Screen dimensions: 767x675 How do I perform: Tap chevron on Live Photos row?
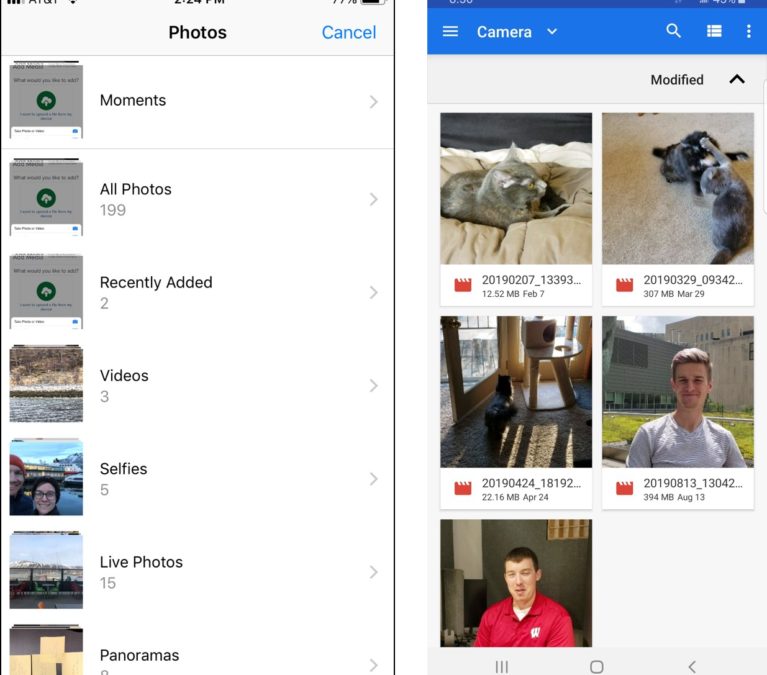(373, 572)
